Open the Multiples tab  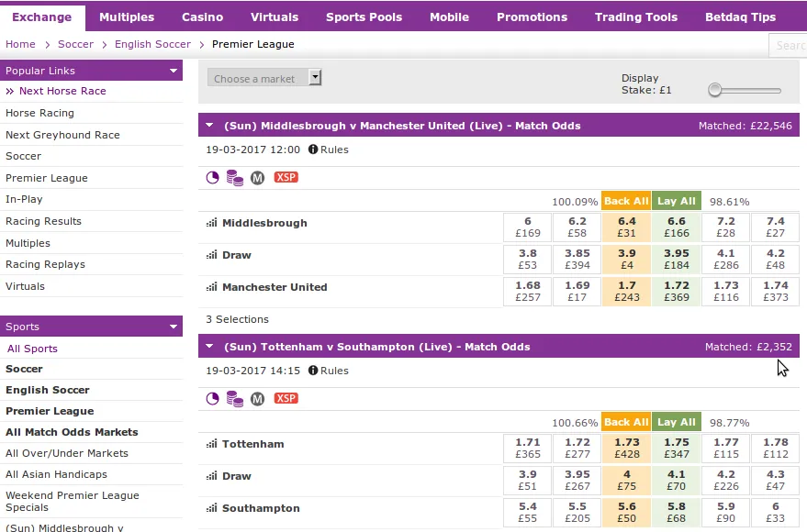tap(127, 17)
